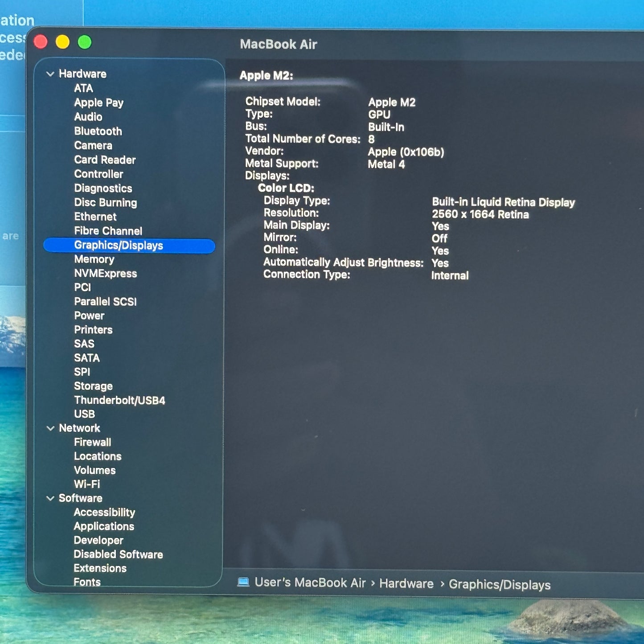
Task: Open the Power hardware entry
Action: click(89, 316)
